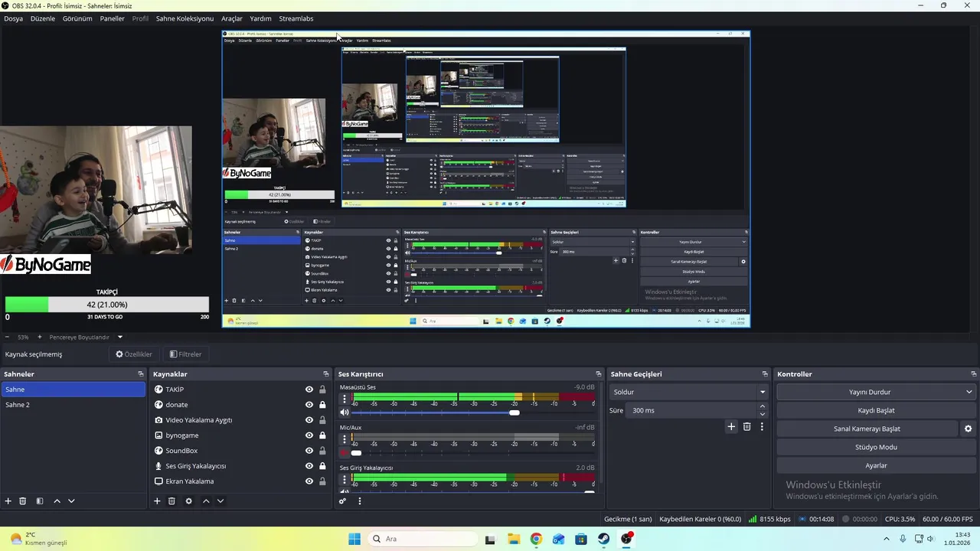The image size is (980, 551).
Task: Hide Ekran Yakalama source via eye icon
Action: pyautogui.click(x=309, y=481)
